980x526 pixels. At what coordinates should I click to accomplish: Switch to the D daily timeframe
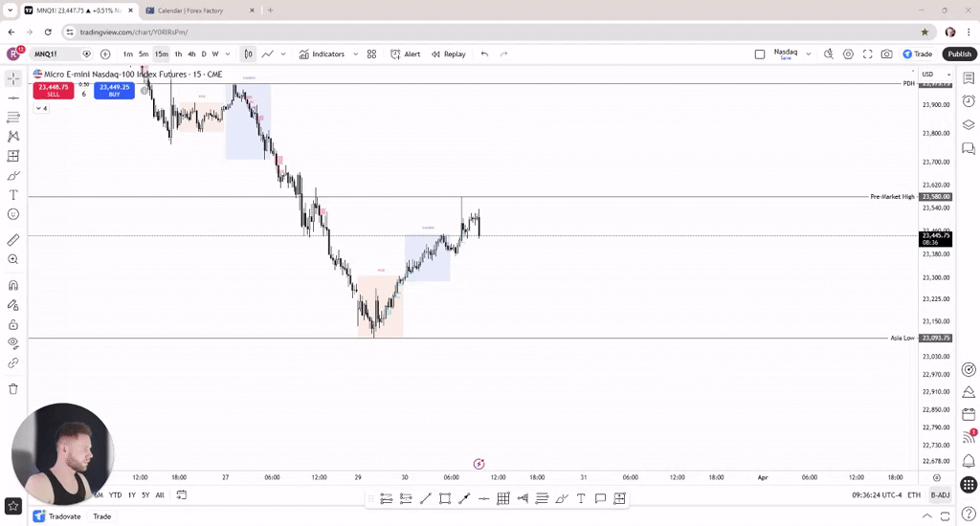point(204,55)
